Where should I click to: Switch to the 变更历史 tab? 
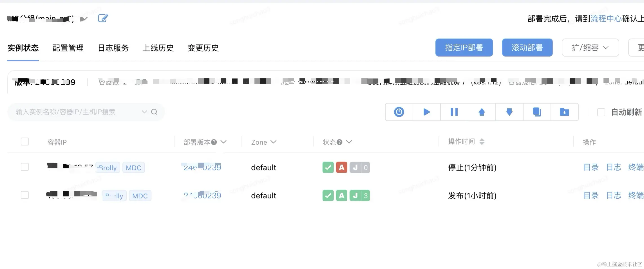click(x=203, y=48)
